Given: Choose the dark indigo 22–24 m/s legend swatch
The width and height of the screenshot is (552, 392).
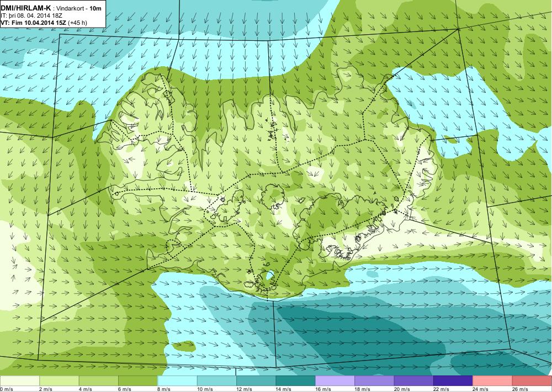Looking at the screenshot, I should [453, 381].
